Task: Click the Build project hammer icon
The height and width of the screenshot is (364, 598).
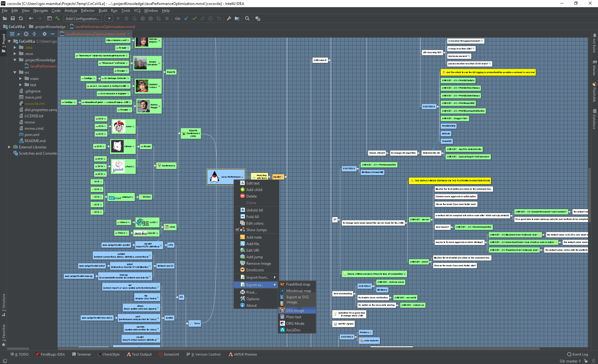Action: [58, 19]
